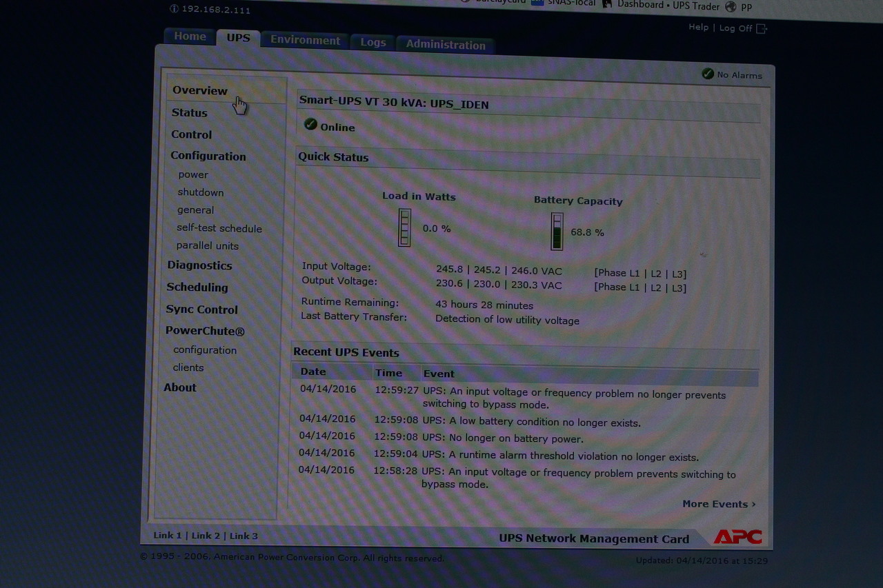
Task: Click the runtime alarm threshold violation event
Action: pos(560,457)
